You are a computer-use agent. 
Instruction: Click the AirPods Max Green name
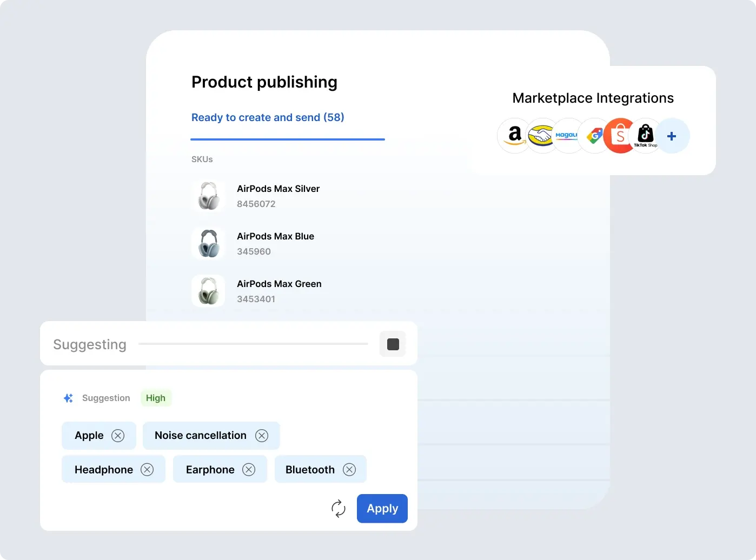pyautogui.click(x=279, y=284)
